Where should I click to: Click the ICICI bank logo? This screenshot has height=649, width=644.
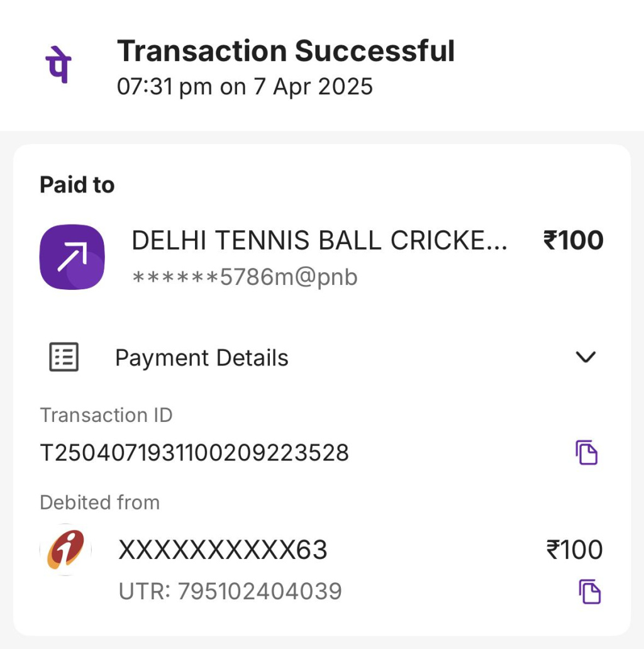[x=65, y=550]
